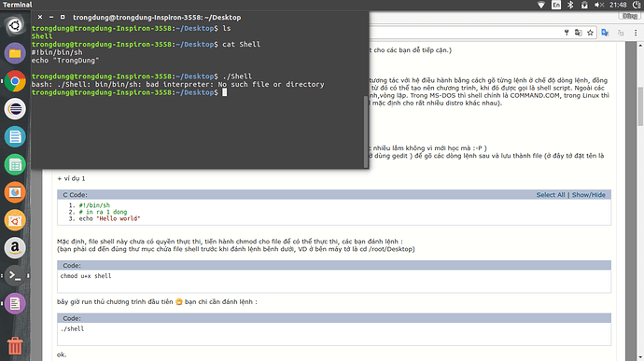
Task: Click the saved password key icon in Chrome address bar
Action: tap(567, 33)
